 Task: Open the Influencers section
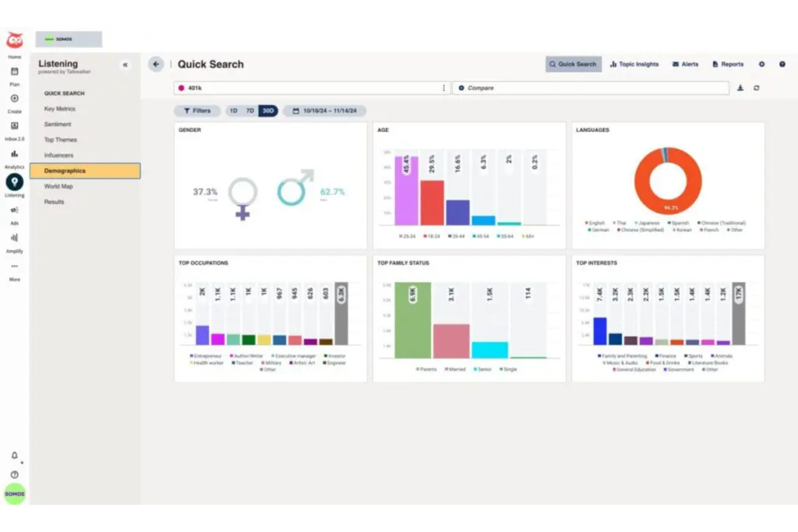click(x=59, y=155)
